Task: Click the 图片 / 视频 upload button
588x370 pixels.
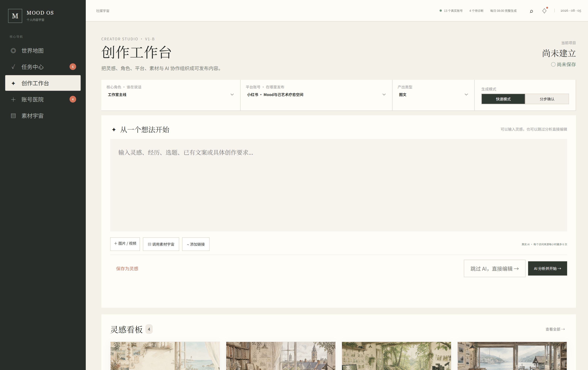Action: (125, 244)
